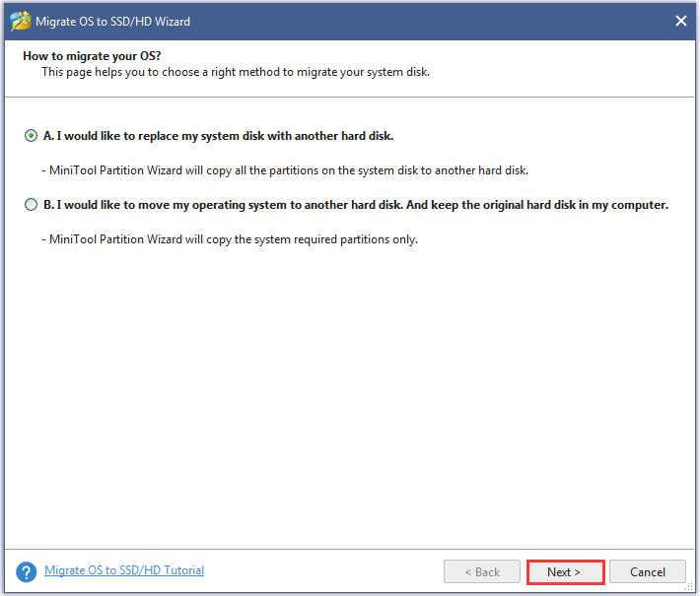This screenshot has height=596, width=700.
Task: Click the option A description about copying all partitions
Action: (x=285, y=170)
